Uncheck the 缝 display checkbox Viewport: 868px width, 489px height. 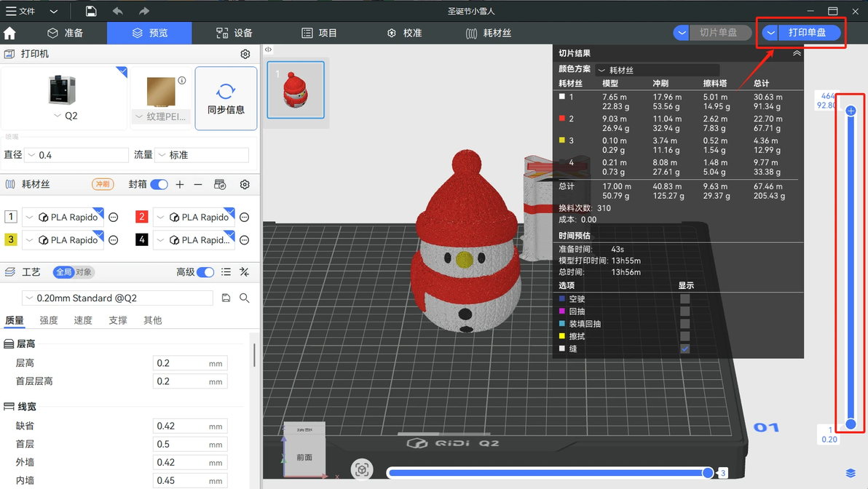[x=684, y=349]
